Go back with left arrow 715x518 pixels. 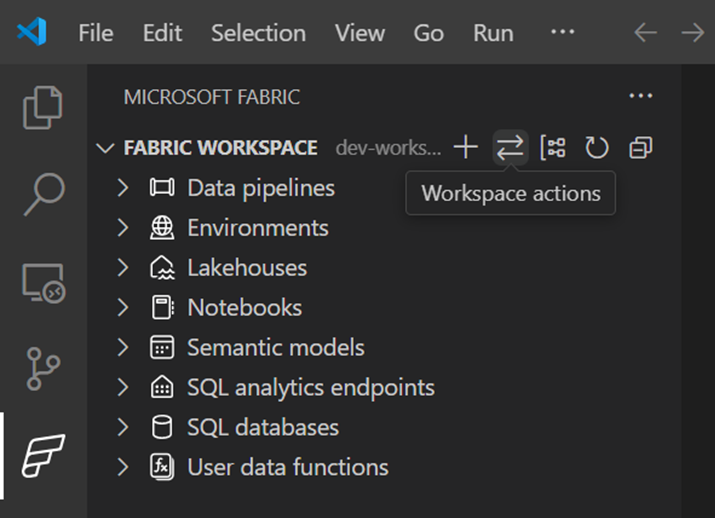[646, 33]
